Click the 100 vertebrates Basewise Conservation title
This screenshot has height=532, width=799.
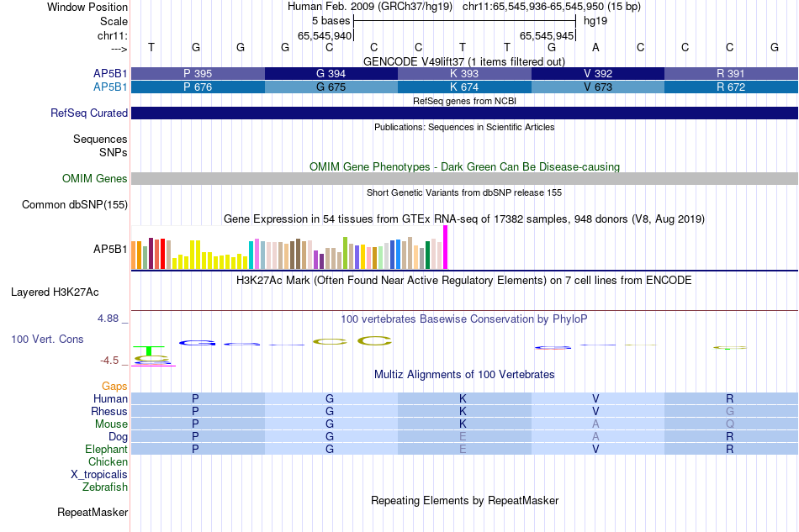tap(464, 319)
